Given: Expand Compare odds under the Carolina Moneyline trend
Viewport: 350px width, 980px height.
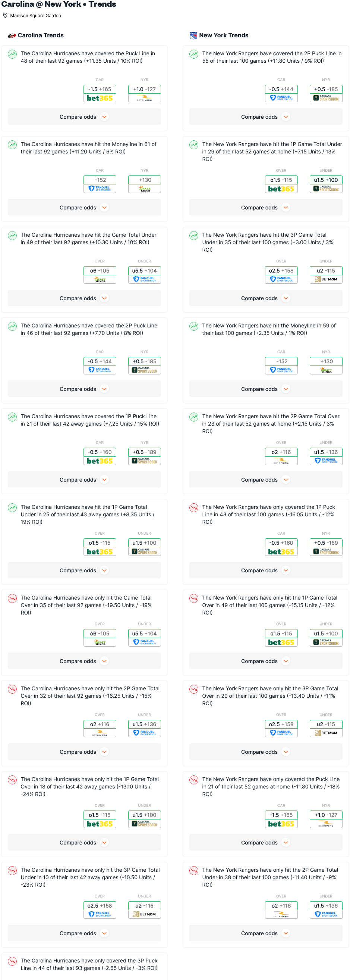Looking at the screenshot, I should pyautogui.click(x=84, y=208).
